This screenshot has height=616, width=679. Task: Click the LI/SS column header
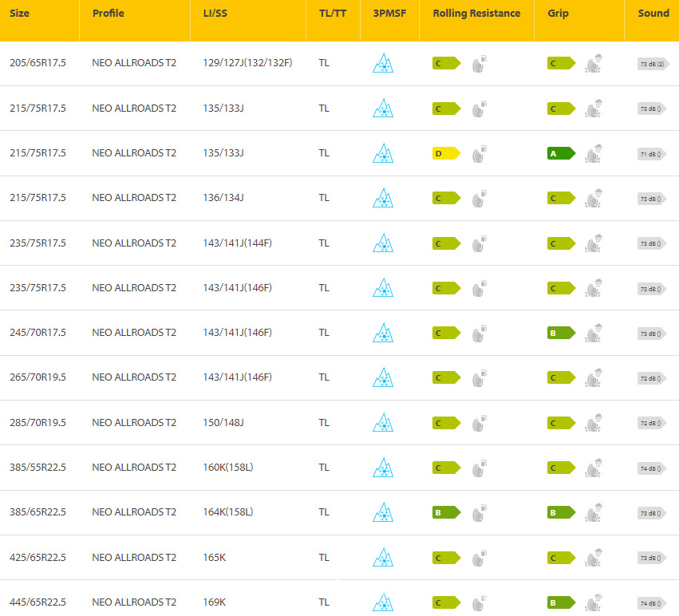click(215, 14)
